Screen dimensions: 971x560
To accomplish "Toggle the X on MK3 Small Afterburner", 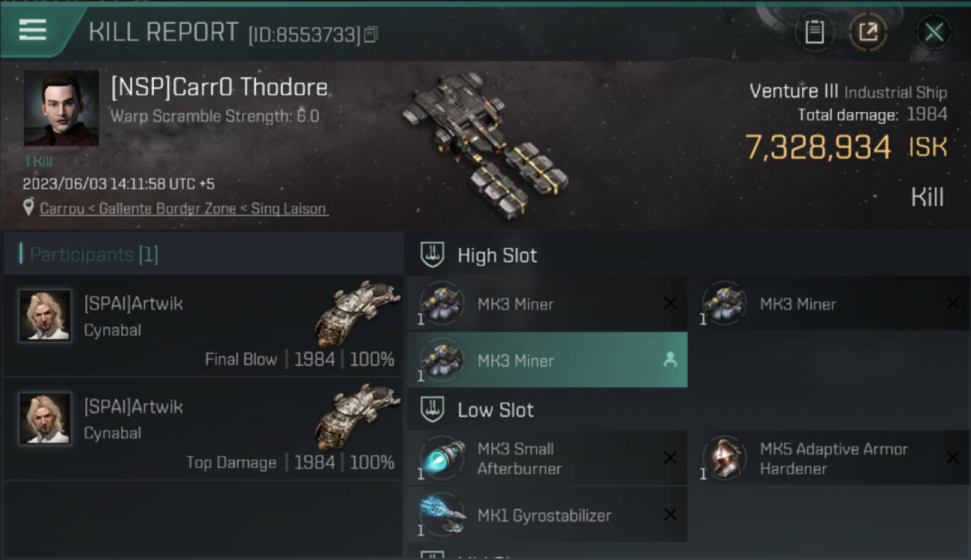I will click(x=670, y=458).
